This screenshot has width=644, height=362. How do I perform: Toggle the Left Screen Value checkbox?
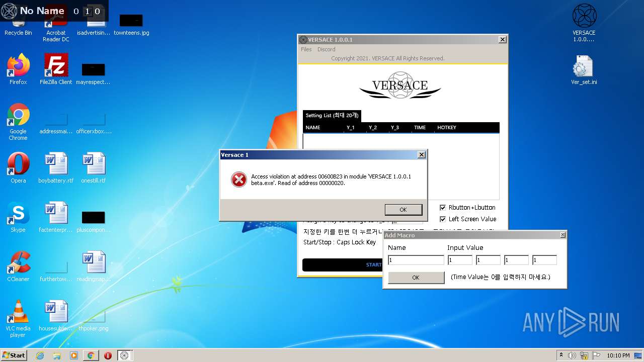pyautogui.click(x=443, y=219)
